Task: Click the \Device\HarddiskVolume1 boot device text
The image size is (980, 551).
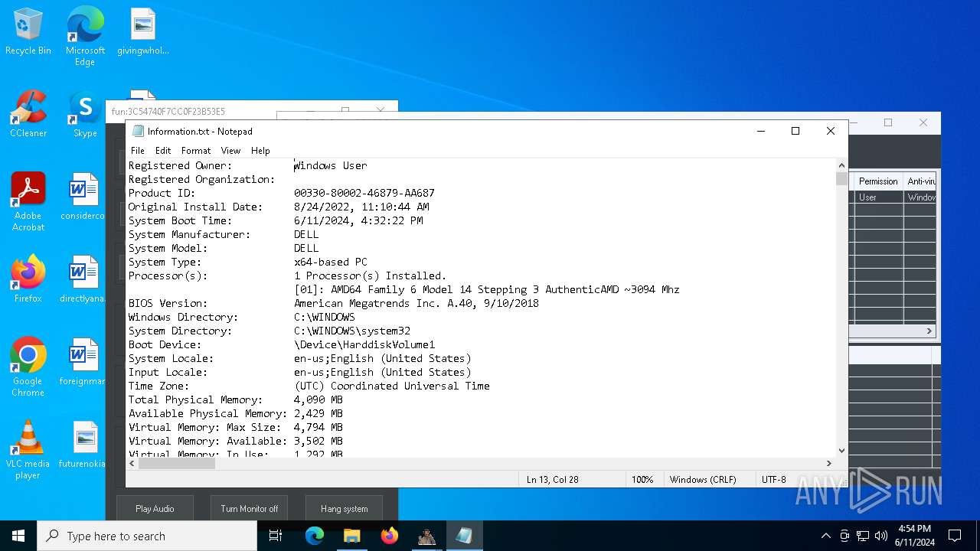Action: point(364,344)
